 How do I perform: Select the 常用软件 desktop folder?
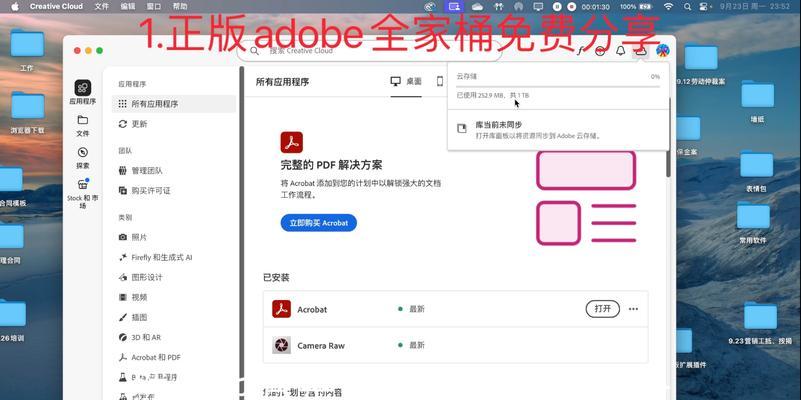click(753, 223)
